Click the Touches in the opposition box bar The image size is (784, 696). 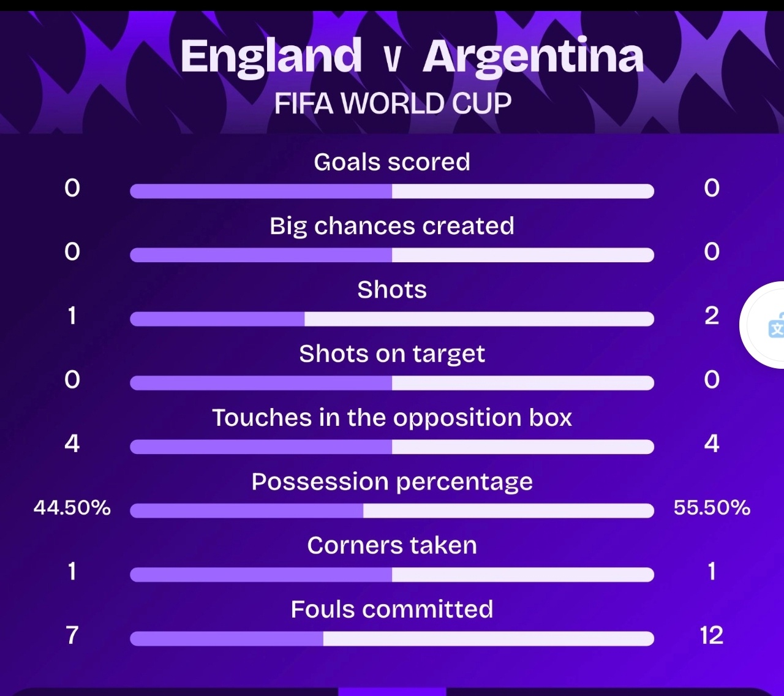coord(392,447)
